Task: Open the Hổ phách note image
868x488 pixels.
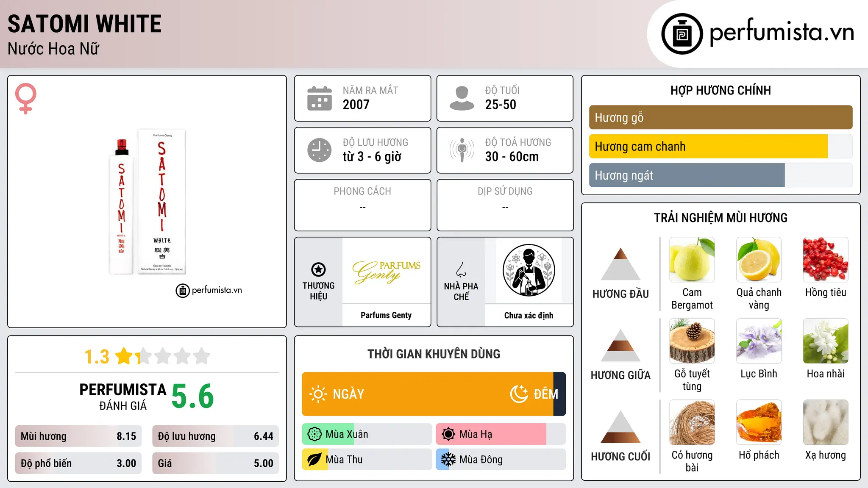Action: [759, 422]
